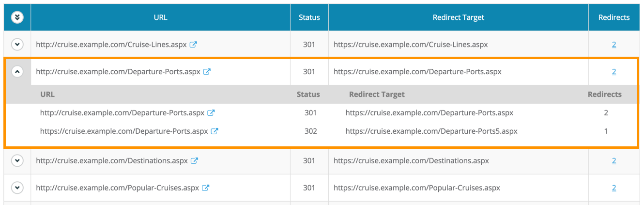Image resolution: width=644 pixels, height=205 pixels.
Task: Open external link icon for Cruise-Lines.aspx URL
Action: coord(193,45)
